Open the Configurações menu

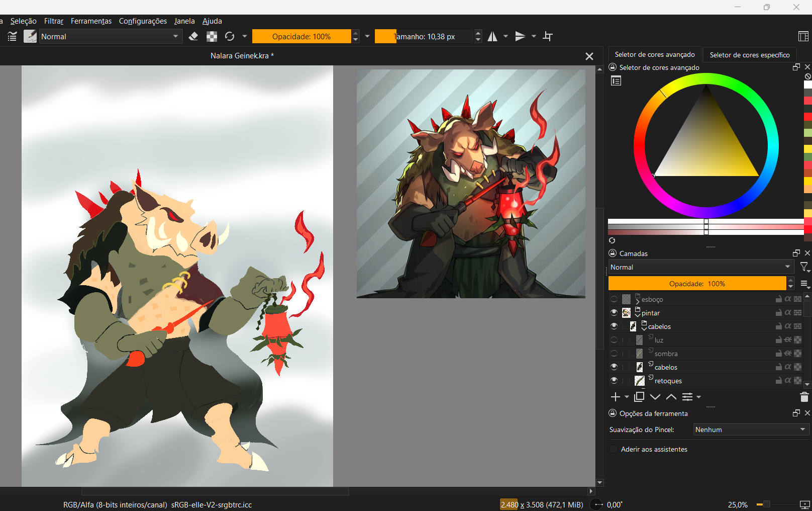[x=143, y=21]
